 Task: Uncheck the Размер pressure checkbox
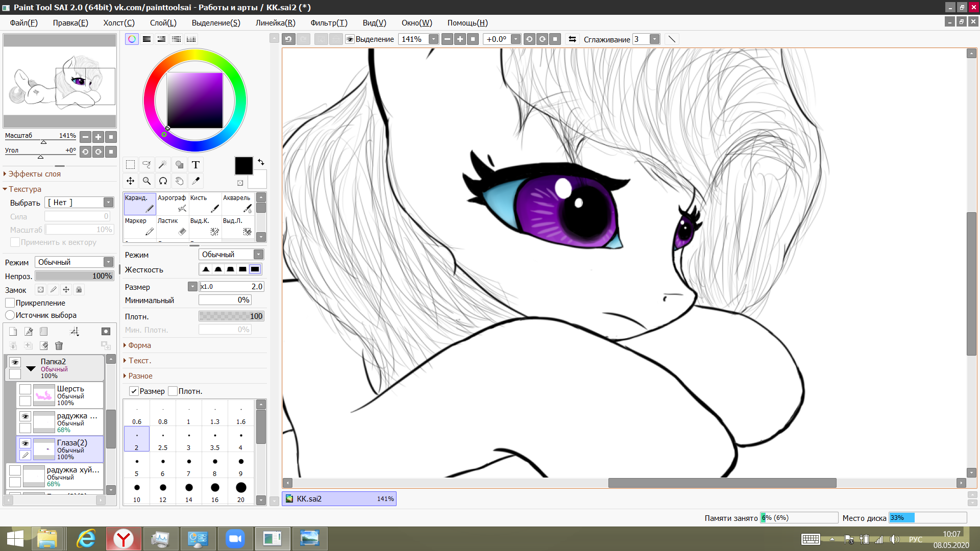(x=134, y=391)
